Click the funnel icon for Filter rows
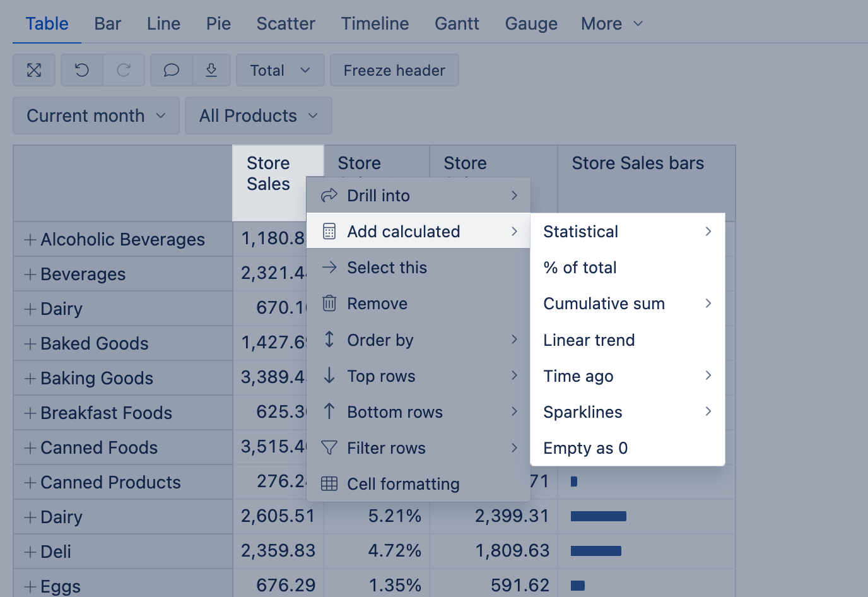Viewport: 868px width, 597px height. [x=329, y=448]
